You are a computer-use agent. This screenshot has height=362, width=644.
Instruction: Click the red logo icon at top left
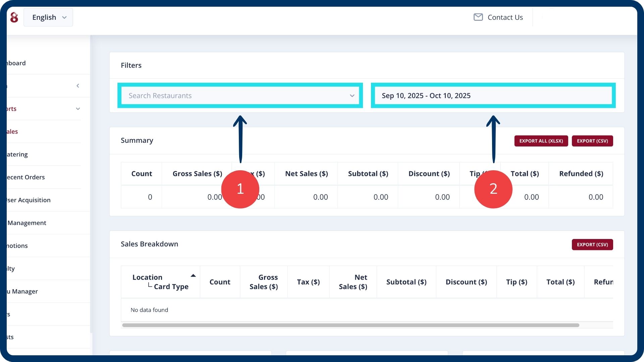(x=14, y=17)
